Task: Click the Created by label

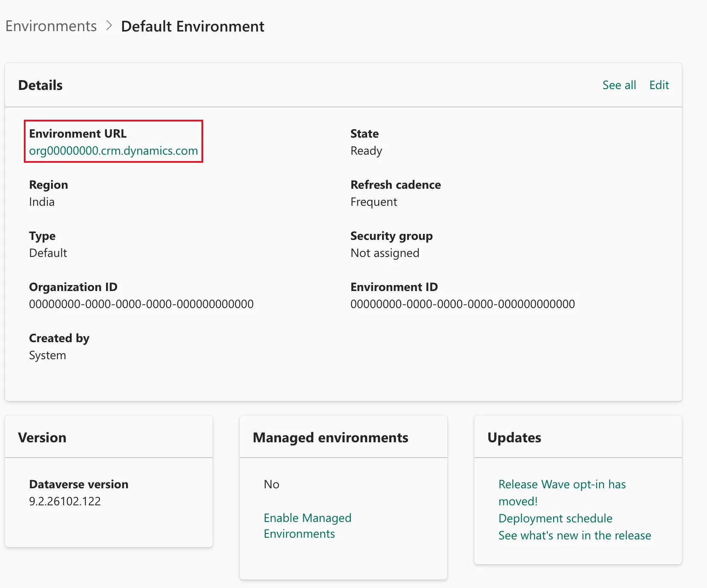Action: coord(59,338)
